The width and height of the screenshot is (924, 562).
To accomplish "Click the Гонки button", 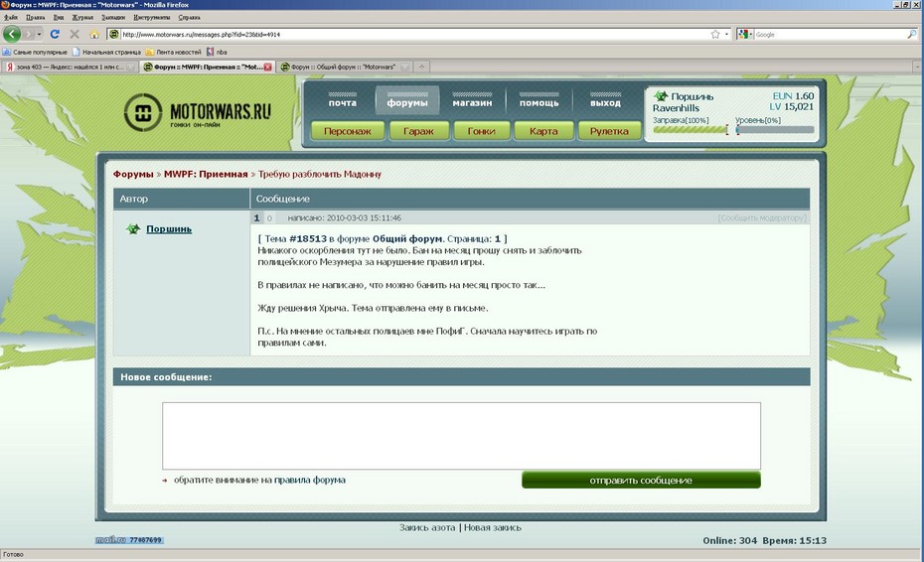I will tap(481, 131).
